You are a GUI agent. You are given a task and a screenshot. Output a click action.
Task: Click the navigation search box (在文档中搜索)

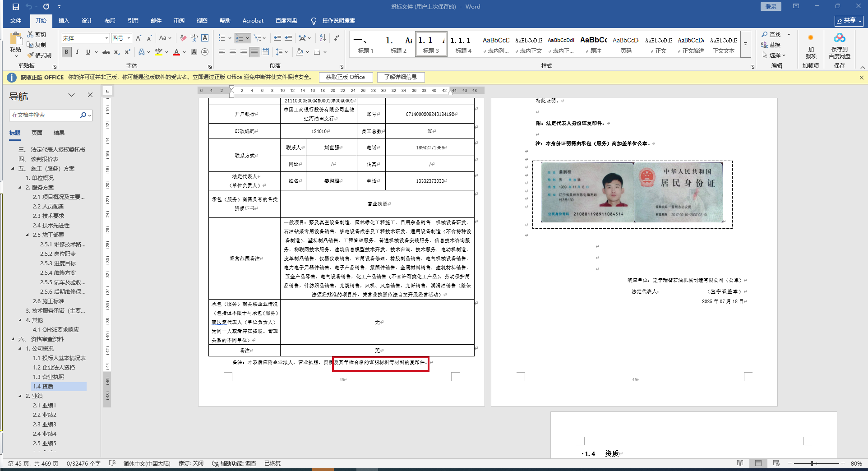pyautogui.click(x=44, y=115)
